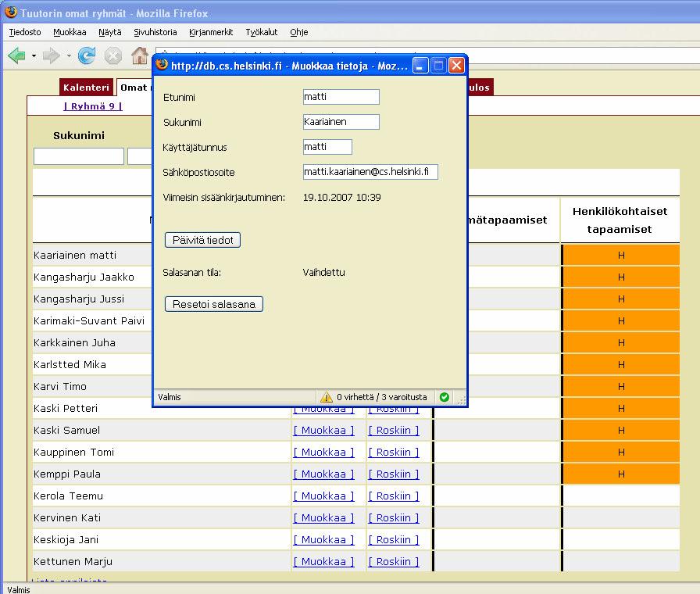This screenshot has width=700, height=594.
Task: Click the Sukunimi search box in main window
Action: (79, 156)
